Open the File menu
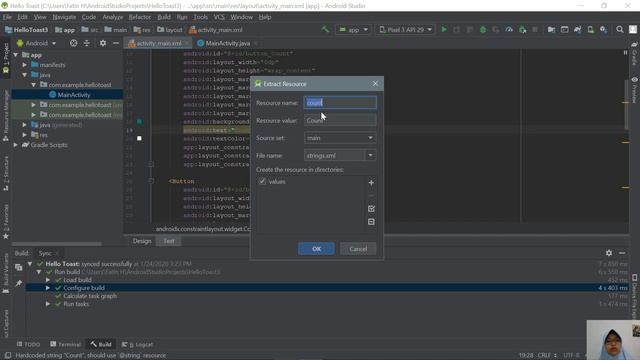 click(7, 17)
